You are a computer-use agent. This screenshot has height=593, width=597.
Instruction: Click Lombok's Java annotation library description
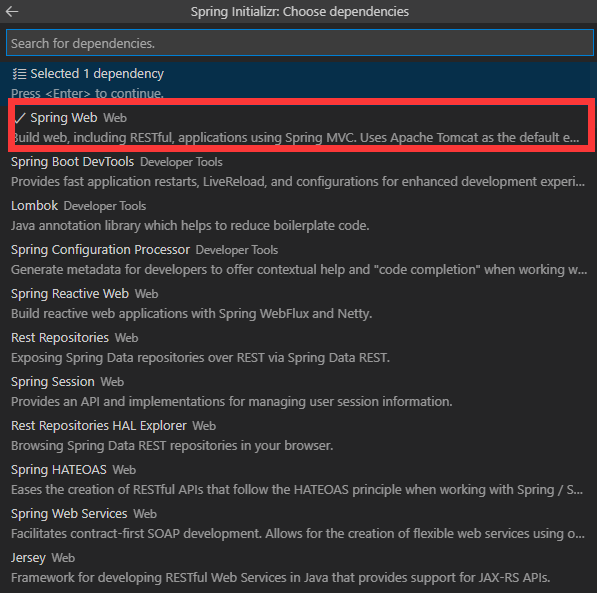click(x=190, y=225)
